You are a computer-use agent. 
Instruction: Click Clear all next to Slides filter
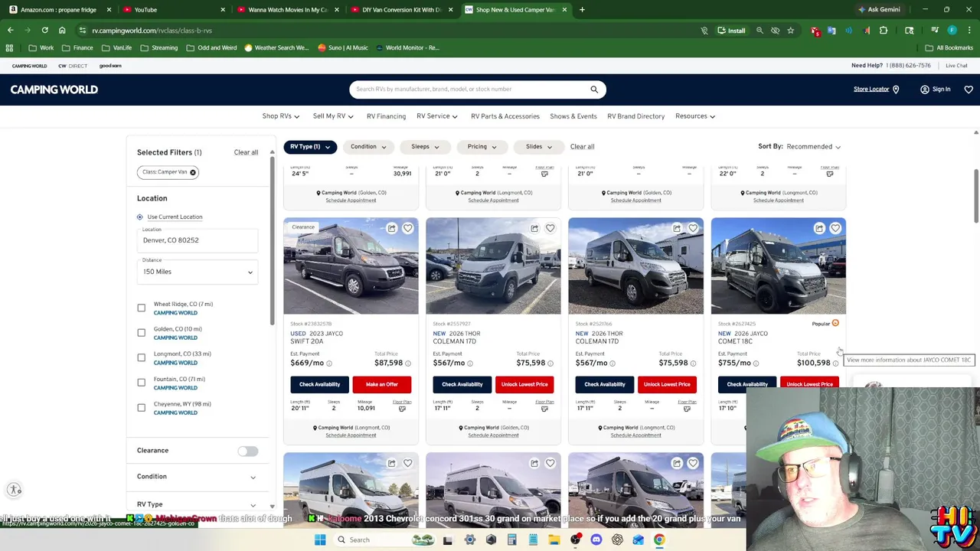point(582,147)
